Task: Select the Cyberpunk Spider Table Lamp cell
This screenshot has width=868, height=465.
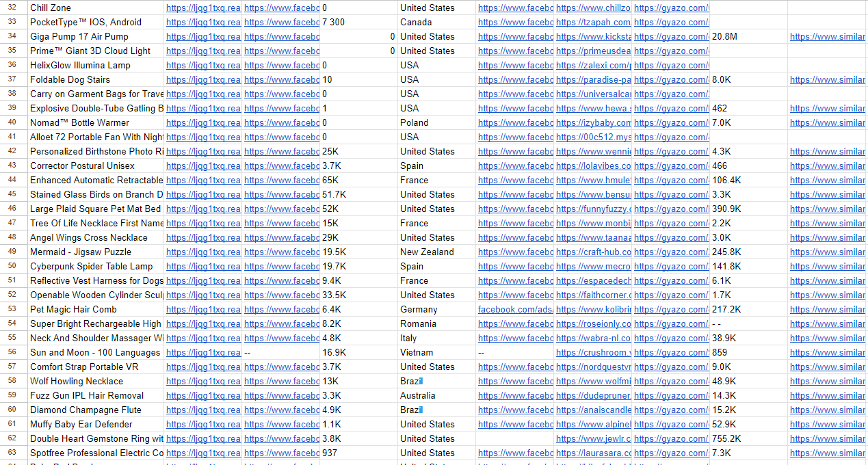Action: tap(96, 267)
